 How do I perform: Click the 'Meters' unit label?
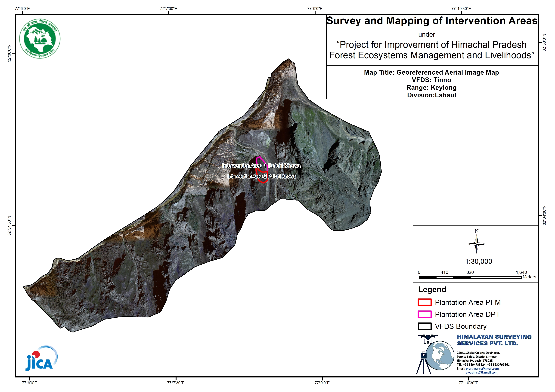[x=529, y=277]
